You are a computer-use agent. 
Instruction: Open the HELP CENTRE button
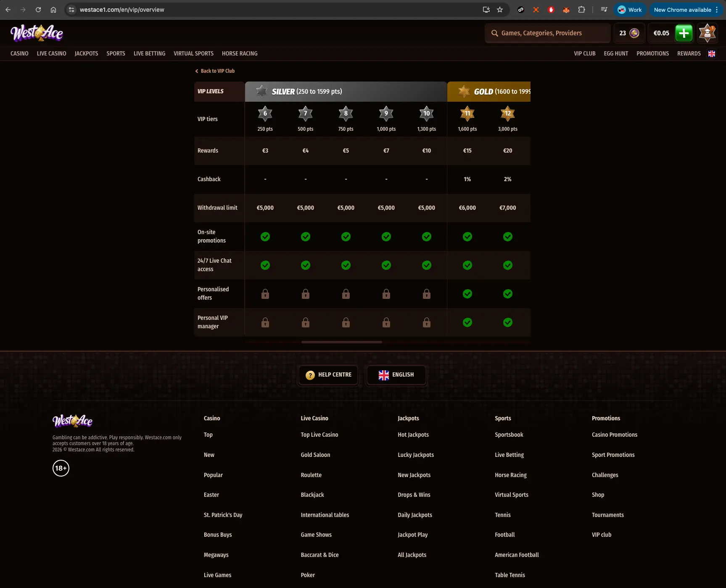(x=328, y=374)
